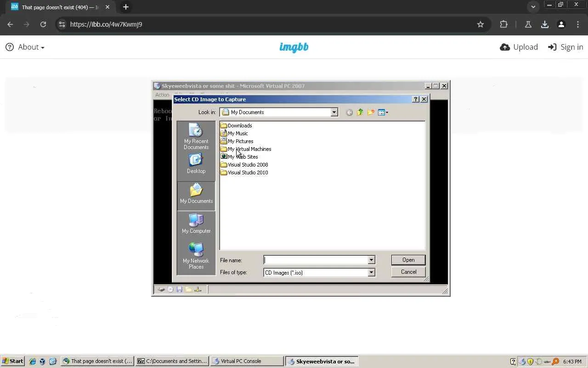Bookmark this page with the star icon
588x368 pixels.
click(x=481, y=24)
